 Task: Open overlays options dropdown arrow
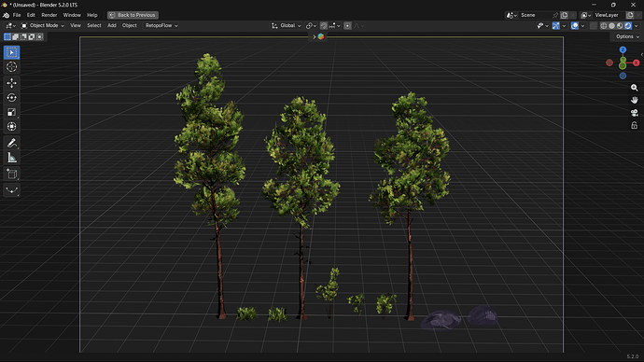tap(582, 25)
